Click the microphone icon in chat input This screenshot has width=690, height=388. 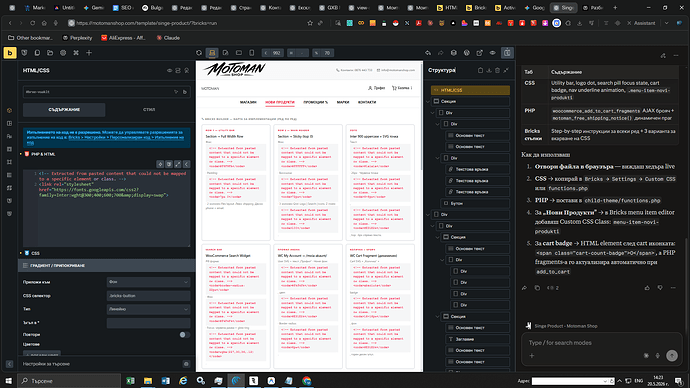[x=658, y=355]
